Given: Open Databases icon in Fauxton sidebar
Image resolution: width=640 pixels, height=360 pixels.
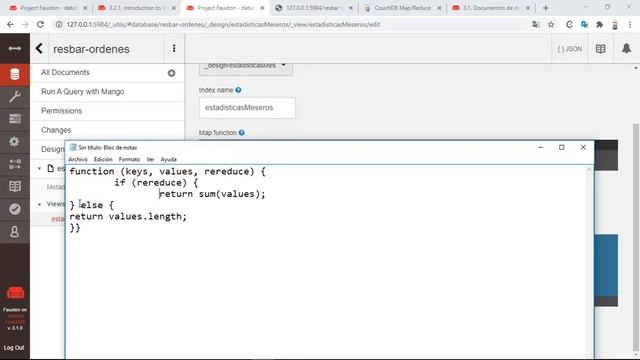Looking at the screenshot, I should coord(15,74).
